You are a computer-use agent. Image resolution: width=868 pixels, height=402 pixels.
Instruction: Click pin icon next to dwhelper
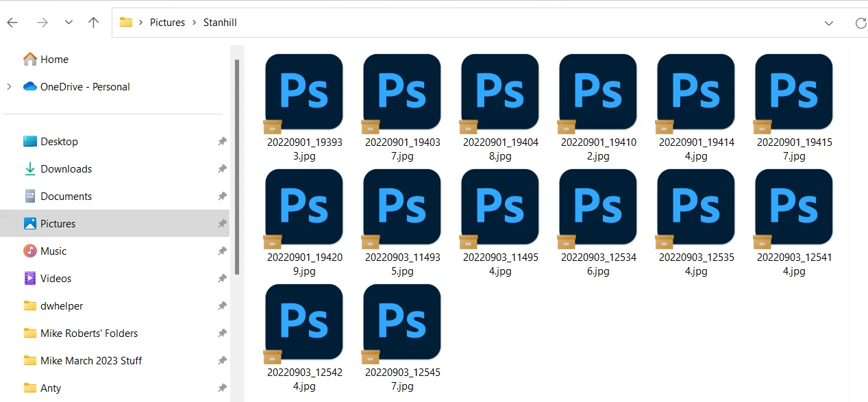[222, 306]
